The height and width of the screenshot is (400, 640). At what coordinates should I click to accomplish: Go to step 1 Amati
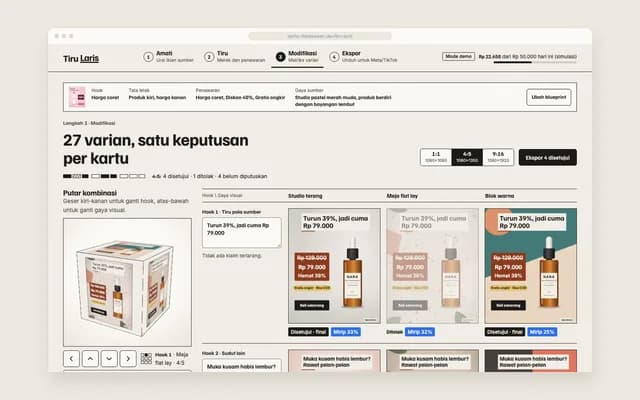(168, 57)
